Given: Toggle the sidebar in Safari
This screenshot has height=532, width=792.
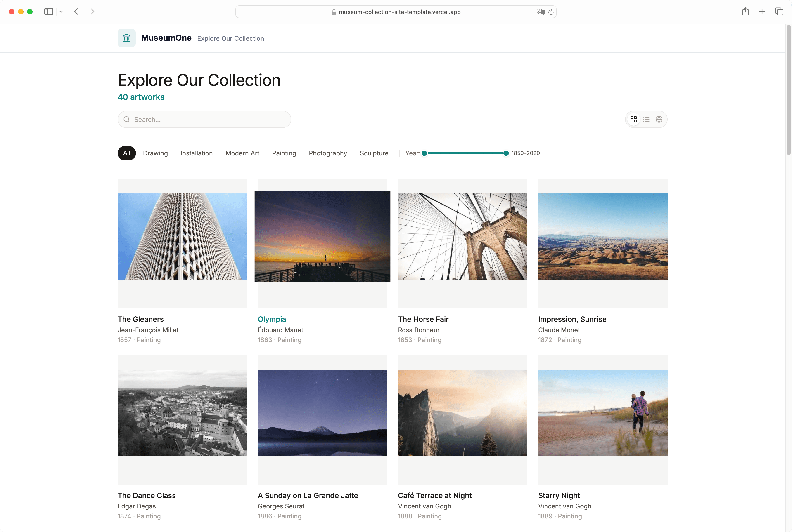Looking at the screenshot, I should [x=49, y=11].
